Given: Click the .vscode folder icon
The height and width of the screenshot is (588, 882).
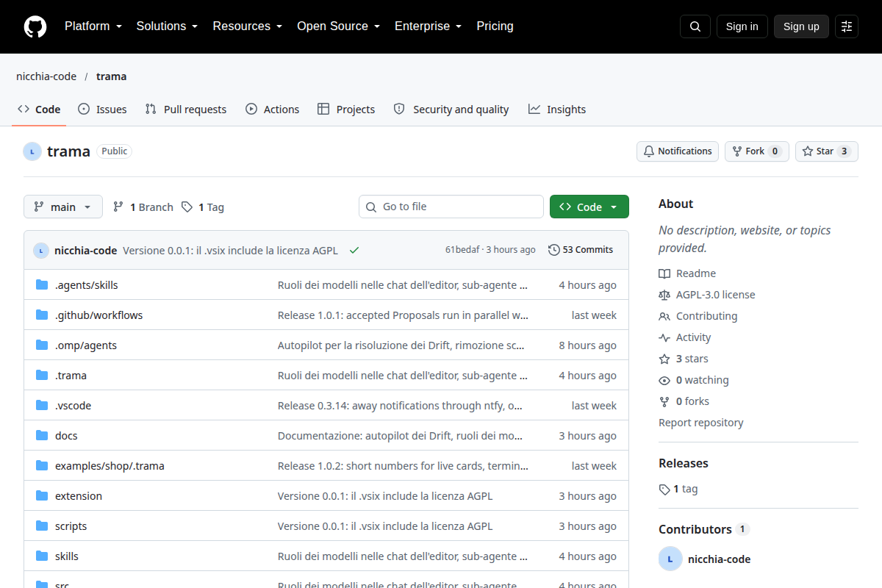Looking at the screenshot, I should [42, 406].
